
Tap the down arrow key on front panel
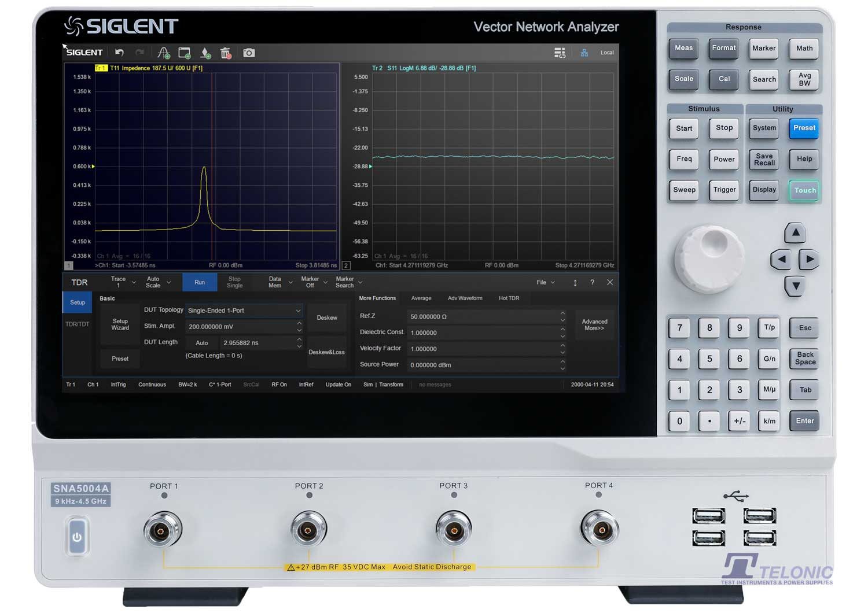point(796,286)
